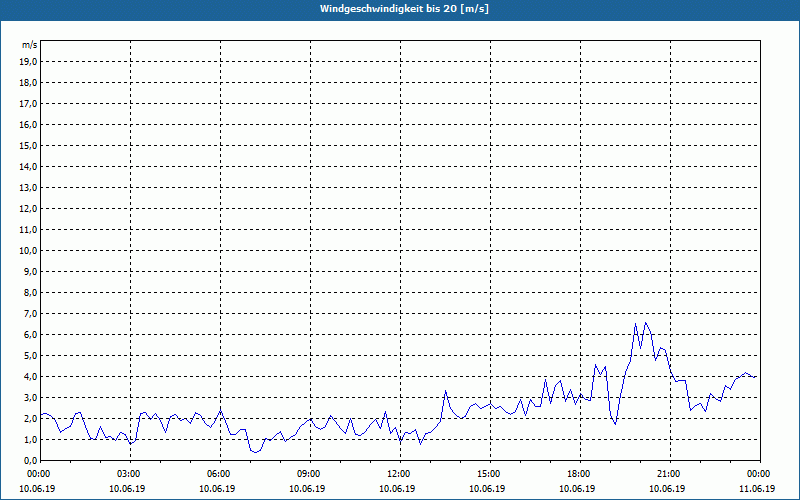Select the '06:00' time axis label

[x=218, y=474]
